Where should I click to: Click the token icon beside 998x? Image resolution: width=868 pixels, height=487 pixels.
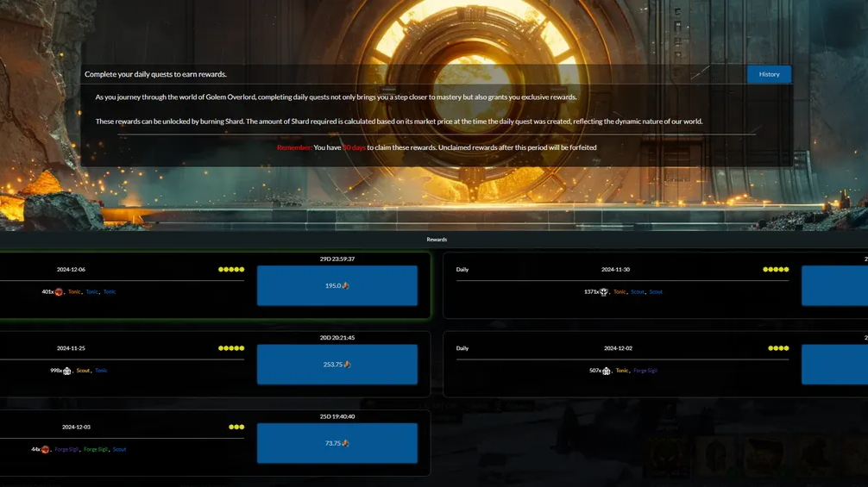[67, 371]
